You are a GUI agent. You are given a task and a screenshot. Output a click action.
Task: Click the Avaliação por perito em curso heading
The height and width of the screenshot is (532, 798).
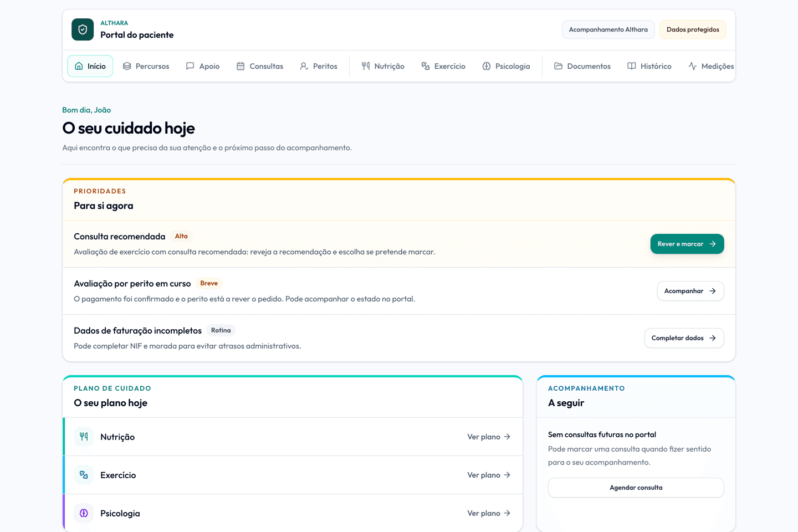point(132,284)
